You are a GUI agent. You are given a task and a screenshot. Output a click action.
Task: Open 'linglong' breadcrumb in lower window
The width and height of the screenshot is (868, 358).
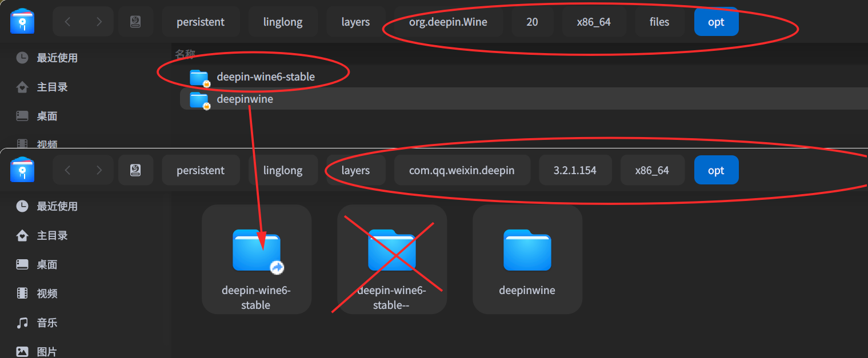(283, 170)
